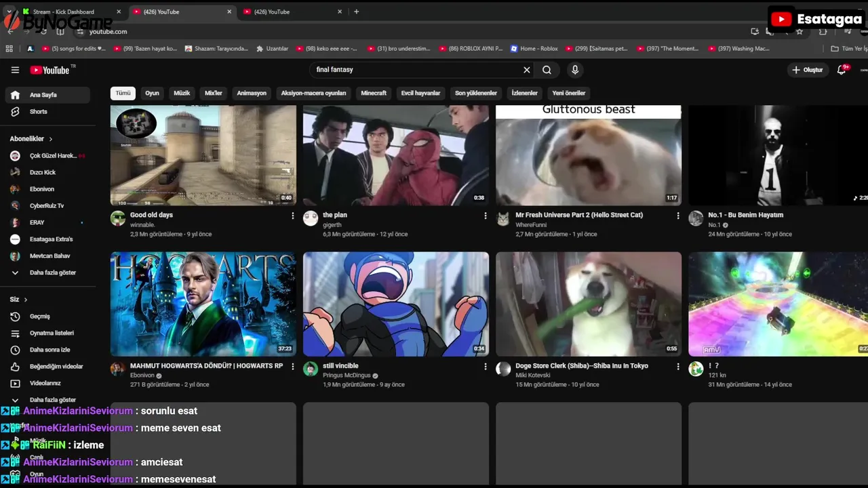Select the Mix'ler filter chip
This screenshot has height=488, width=868.
[x=214, y=93]
